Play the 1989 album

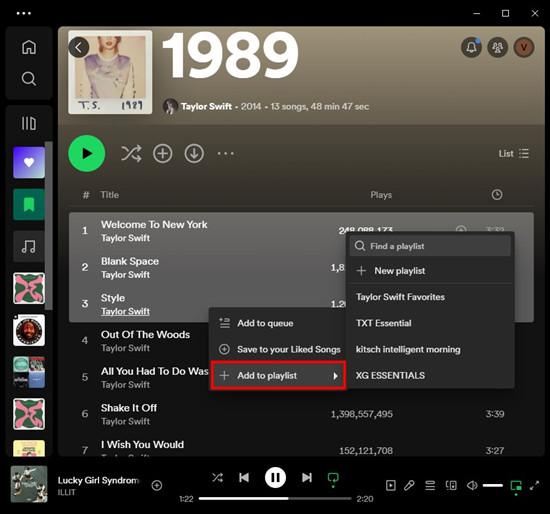(x=87, y=153)
